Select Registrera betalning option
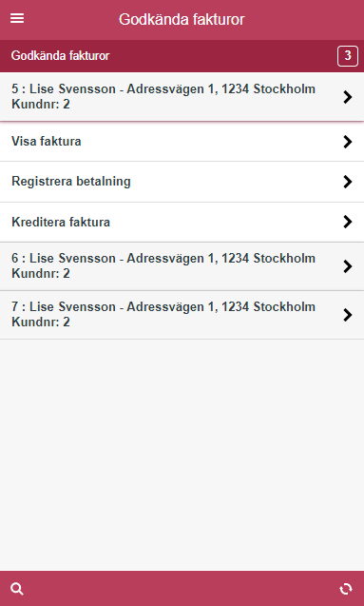 tap(182, 182)
